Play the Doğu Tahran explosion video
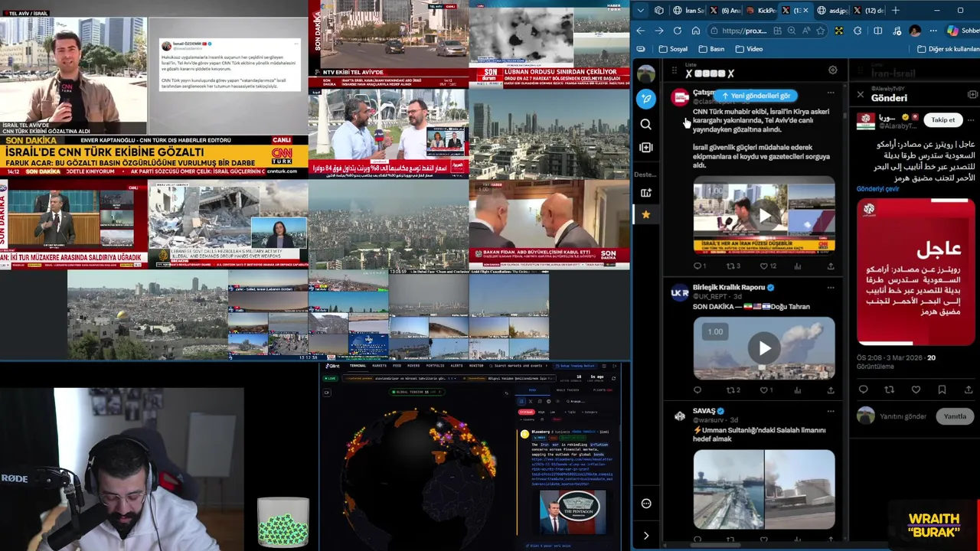The image size is (980, 551). (x=764, y=348)
